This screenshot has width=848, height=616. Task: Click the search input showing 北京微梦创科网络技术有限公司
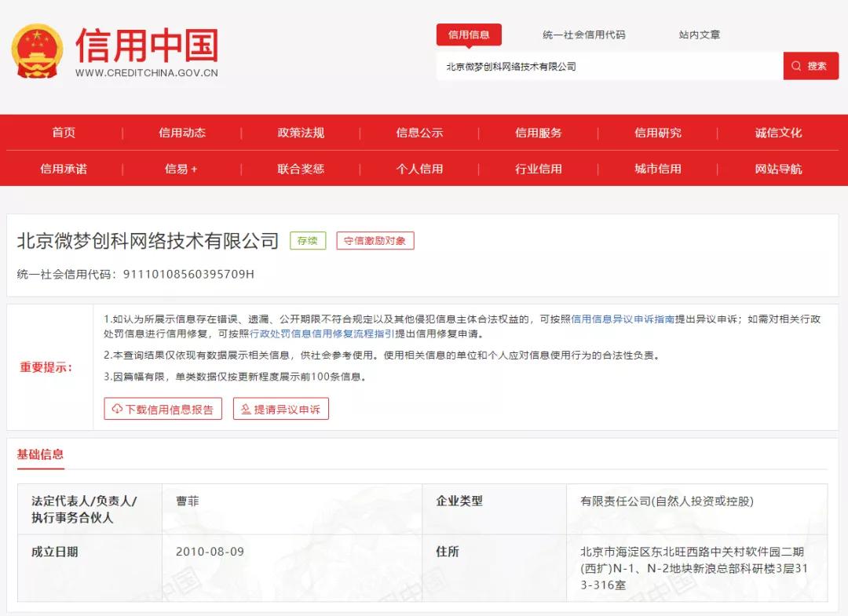(605, 66)
